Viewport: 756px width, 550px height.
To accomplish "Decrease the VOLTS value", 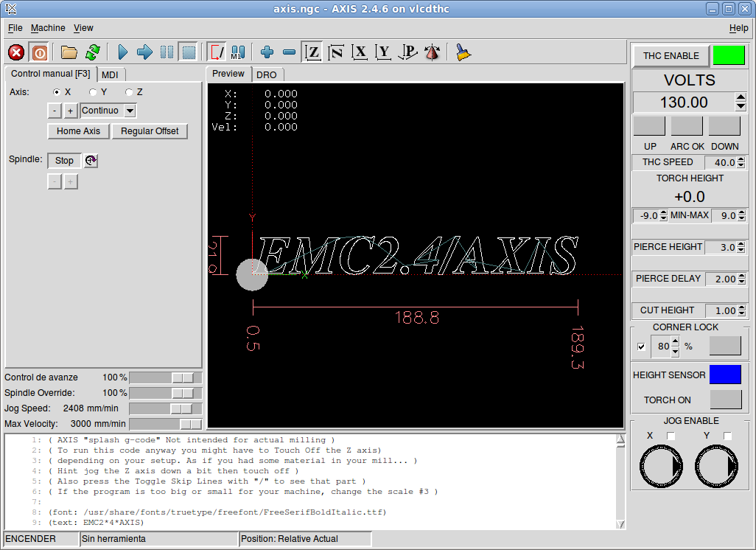I will tap(741, 106).
